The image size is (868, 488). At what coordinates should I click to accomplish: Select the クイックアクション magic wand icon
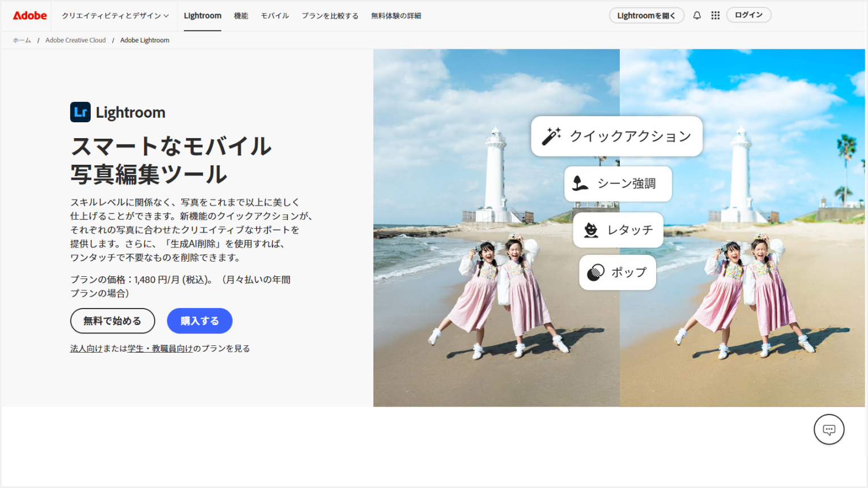pos(551,135)
